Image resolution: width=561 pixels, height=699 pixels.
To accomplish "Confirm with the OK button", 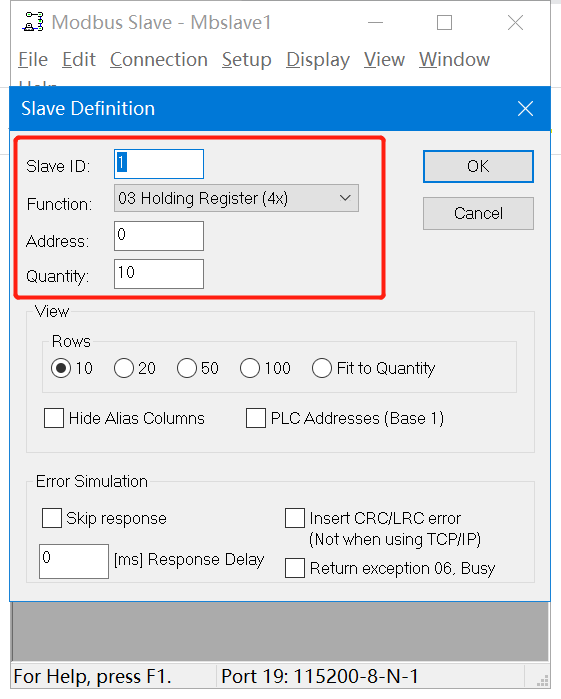I will (478, 166).
